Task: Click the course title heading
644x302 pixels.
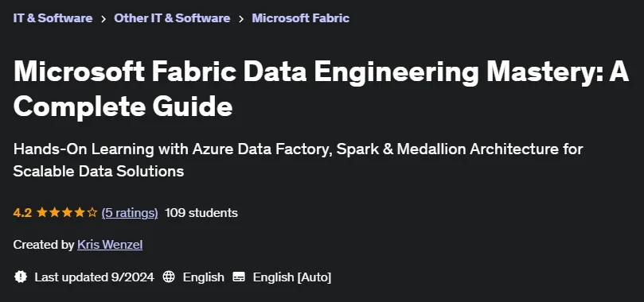Action: coord(321,89)
